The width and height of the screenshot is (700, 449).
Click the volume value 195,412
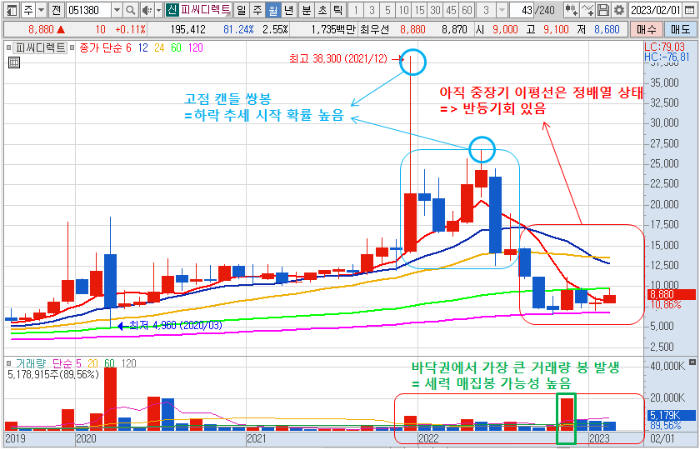[x=188, y=29]
